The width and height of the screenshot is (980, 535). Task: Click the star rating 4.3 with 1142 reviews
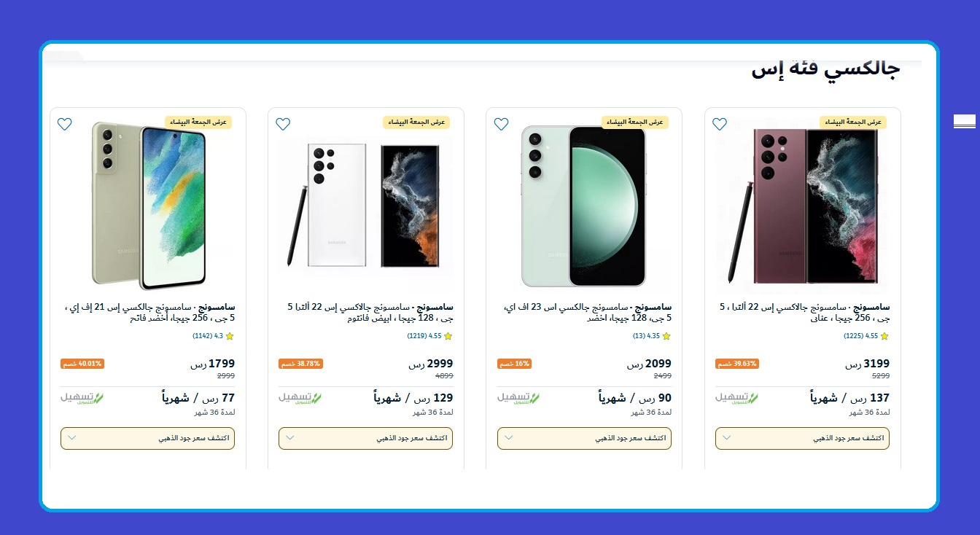pyautogui.click(x=213, y=336)
